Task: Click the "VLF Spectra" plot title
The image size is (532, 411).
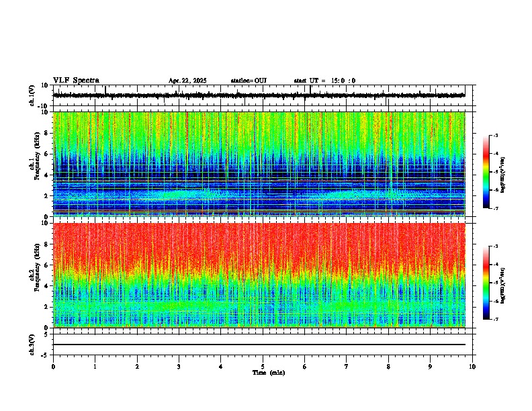Action: tap(76, 81)
